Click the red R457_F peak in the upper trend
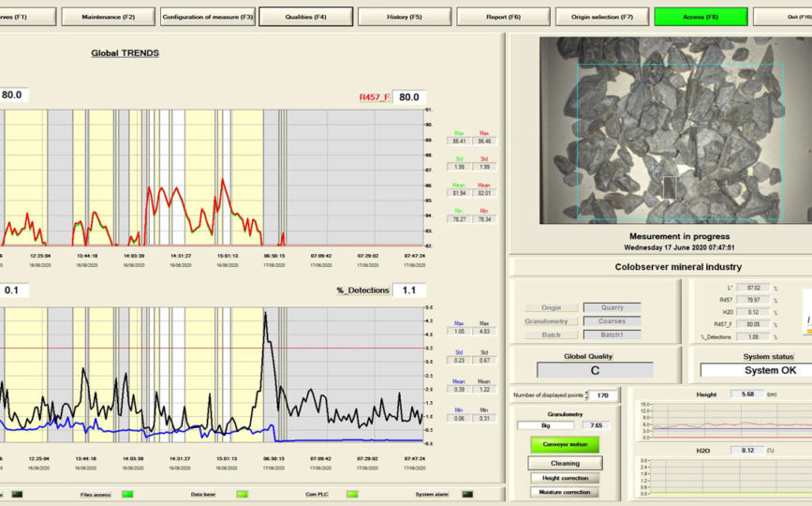 (x=223, y=181)
